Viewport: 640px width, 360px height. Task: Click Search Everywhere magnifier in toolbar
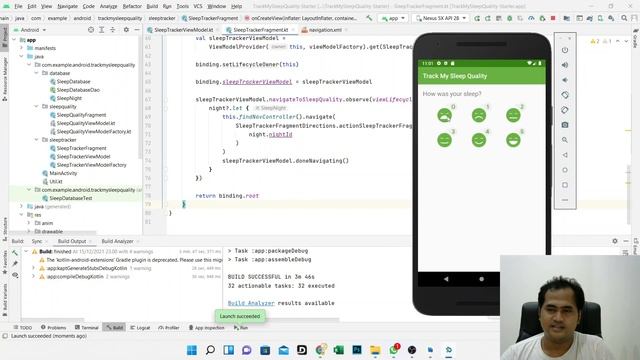(624, 18)
